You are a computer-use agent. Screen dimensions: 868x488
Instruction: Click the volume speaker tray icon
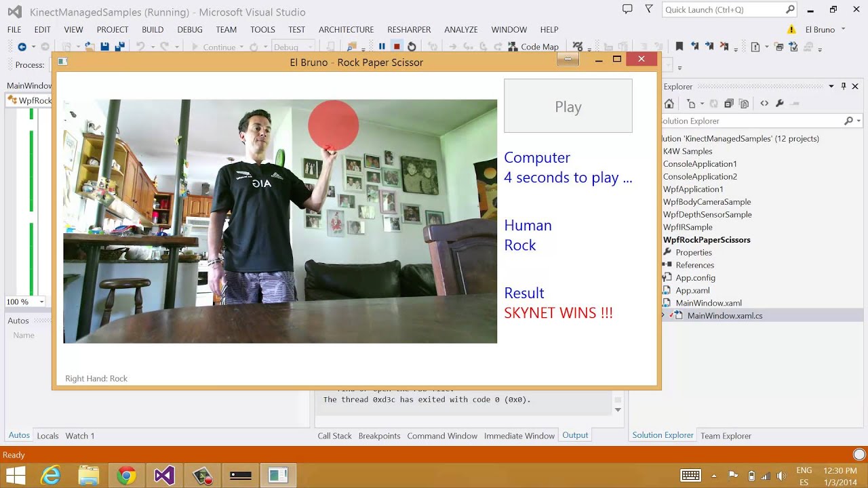(781, 476)
